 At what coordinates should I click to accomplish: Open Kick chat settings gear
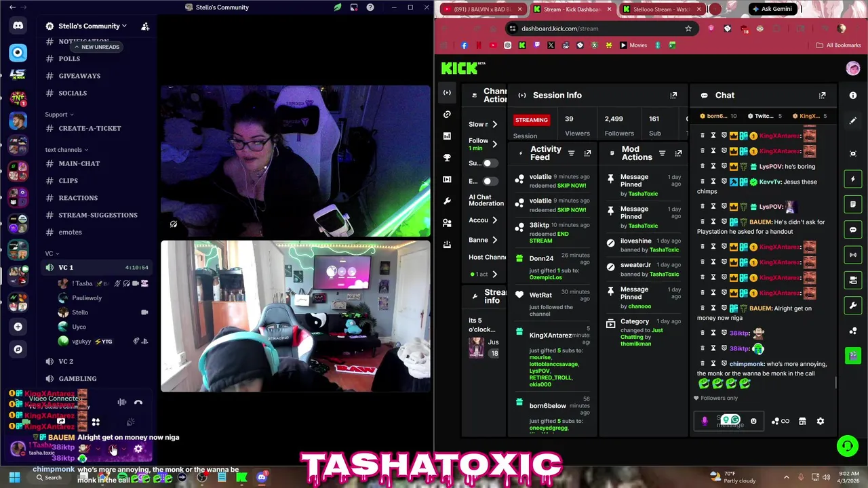[821, 422]
